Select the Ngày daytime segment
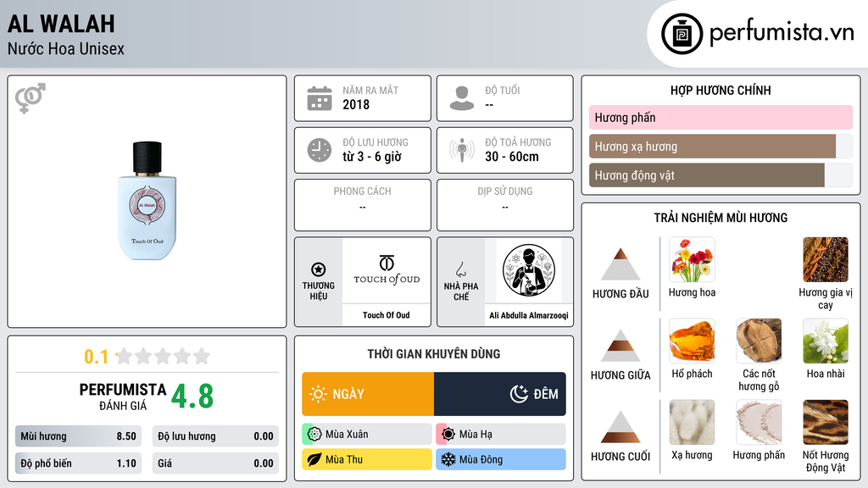Screen dimensions: 868x488 click(x=368, y=394)
